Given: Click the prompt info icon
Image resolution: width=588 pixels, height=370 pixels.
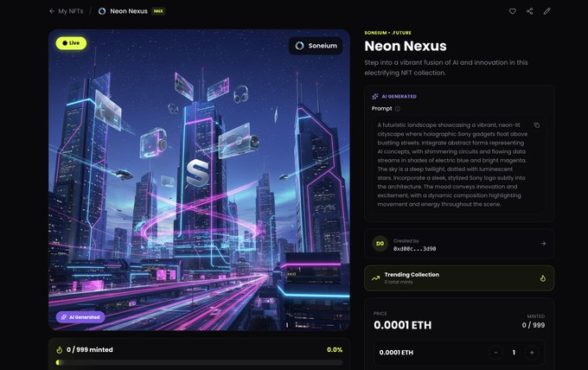Looking at the screenshot, I should tap(398, 109).
